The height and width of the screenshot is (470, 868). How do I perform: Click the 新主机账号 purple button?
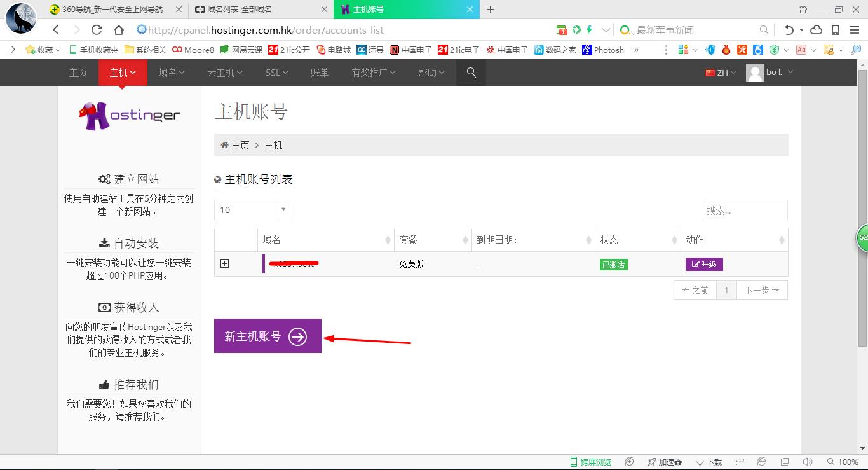pyautogui.click(x=267, y=335)
